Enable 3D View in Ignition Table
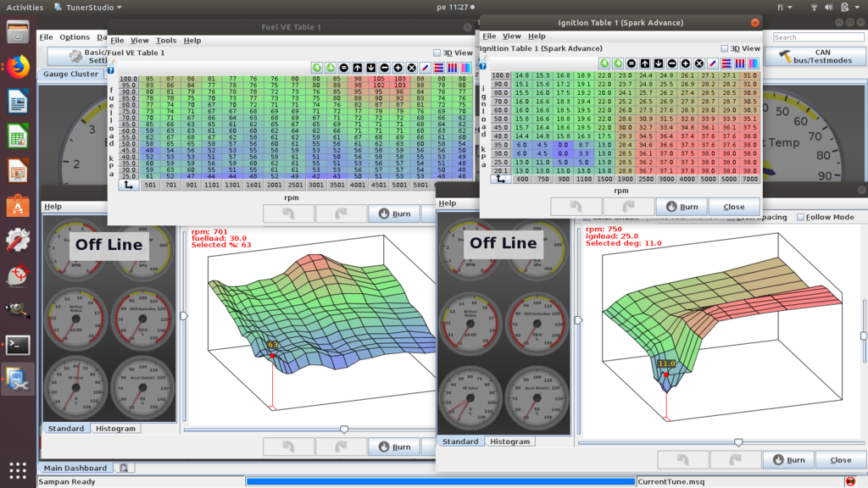 [725, 49]
